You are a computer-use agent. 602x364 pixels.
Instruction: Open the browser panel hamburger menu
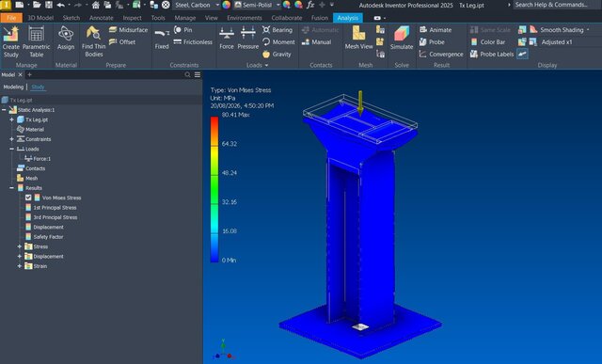point(198,75)
